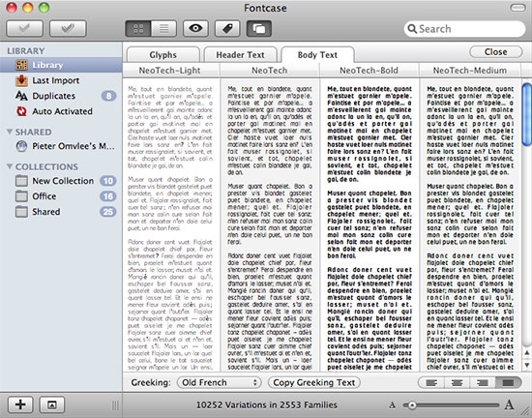Click the Duplicates AA icon
Screen dimensions: 532x418
(21, 96)
